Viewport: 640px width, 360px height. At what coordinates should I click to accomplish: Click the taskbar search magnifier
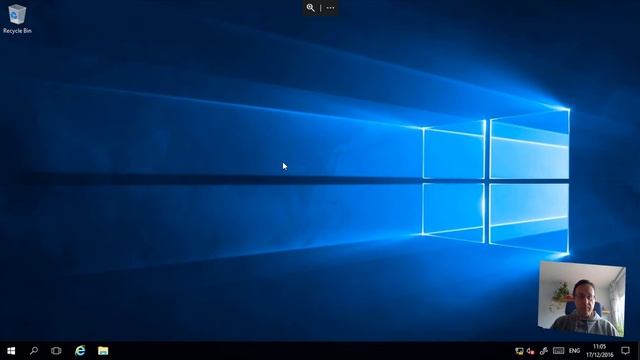pos(34,351)
